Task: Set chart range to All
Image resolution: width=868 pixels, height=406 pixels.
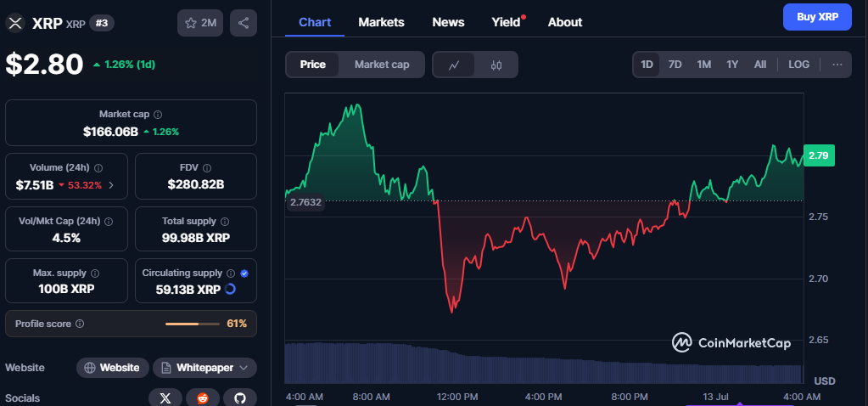Action: [x=760, y=65]
